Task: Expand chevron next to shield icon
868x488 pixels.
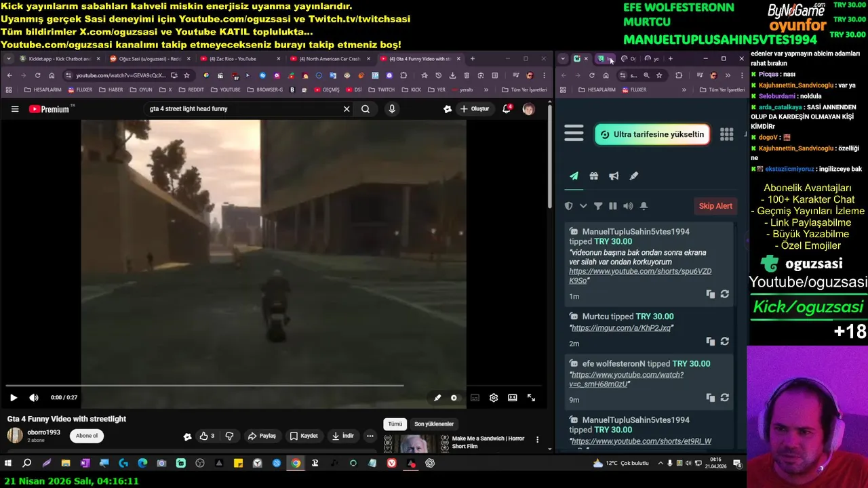Action: (583, 206)
